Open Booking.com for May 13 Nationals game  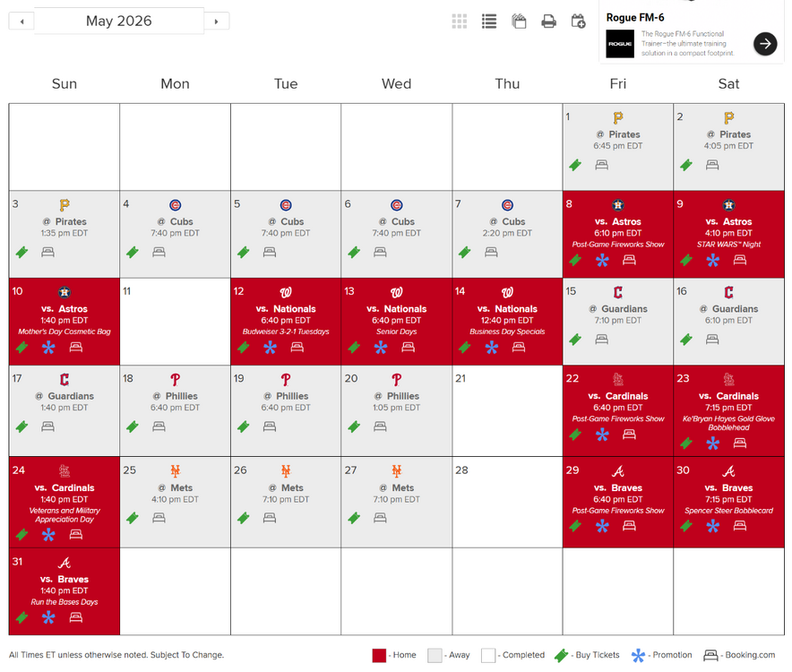[x=409, y=347]
